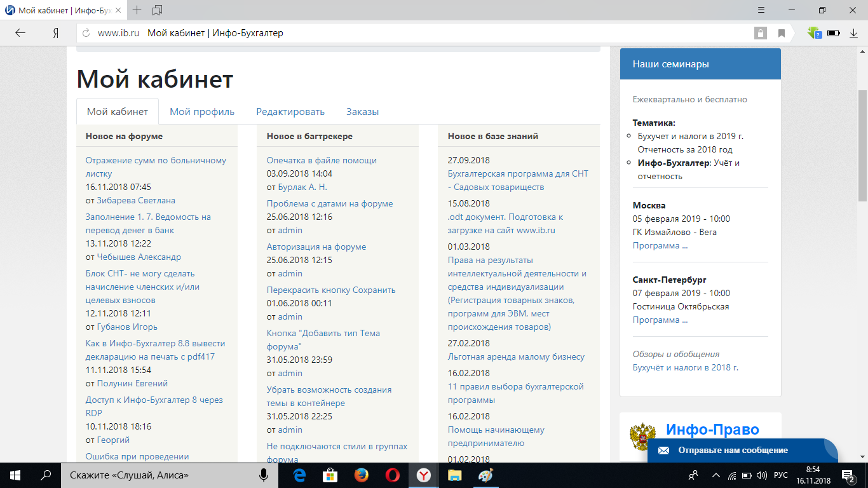This screenshot has width=868, height=488.
Task: Open the Paint taskbar icon
Action: tap(485, 475)
